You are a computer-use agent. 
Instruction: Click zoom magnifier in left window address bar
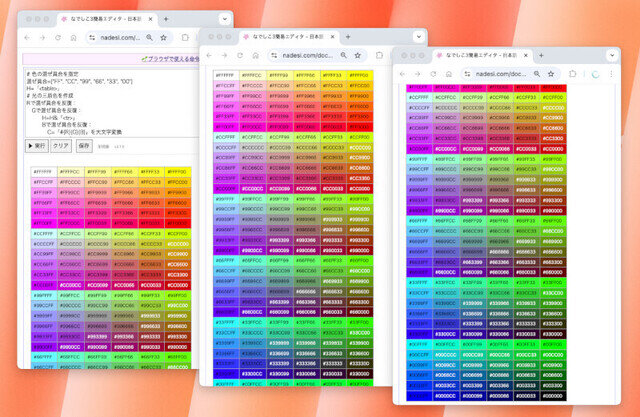150,38
